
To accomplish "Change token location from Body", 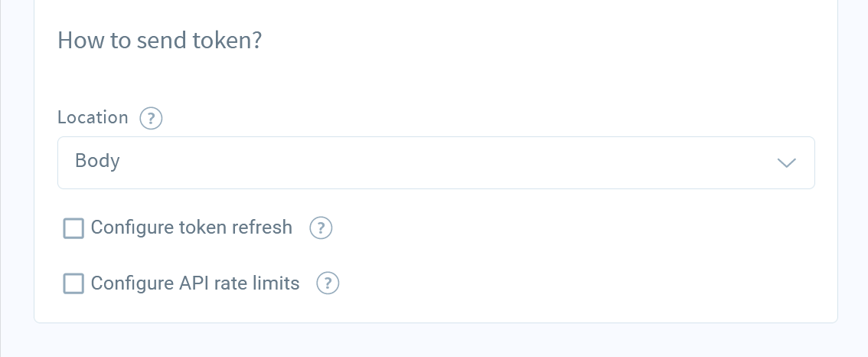I will click(436, 163).
